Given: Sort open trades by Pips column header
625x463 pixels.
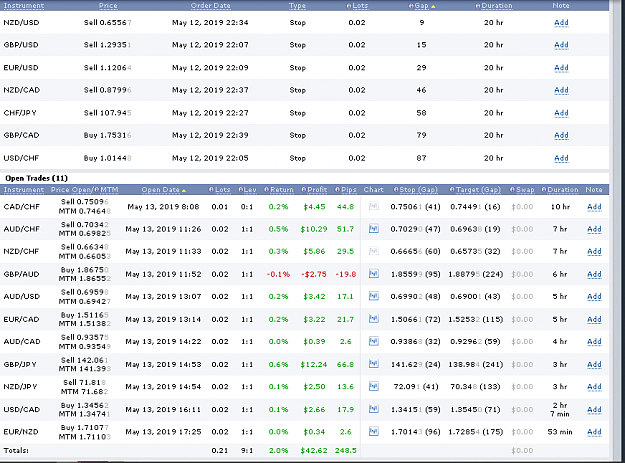Looking at the screenshot, I should [348, 190].
